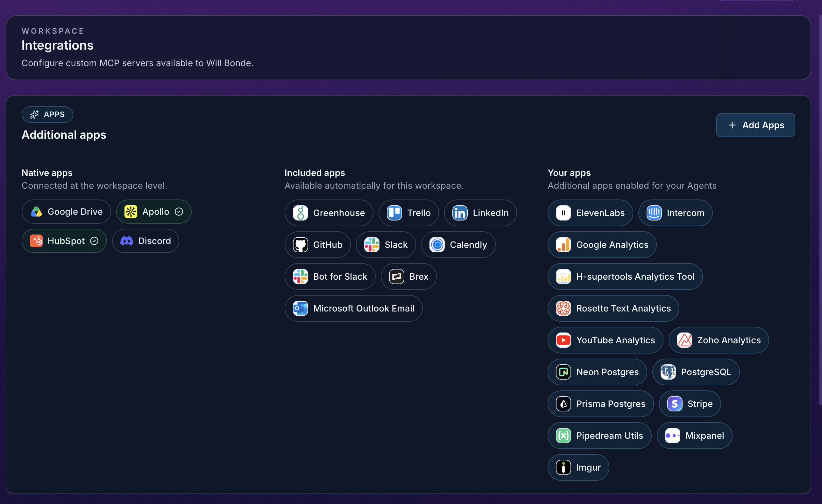This screenshot has width=822, height=504.
Task: Click the Trello chip label
Action: [x=419, y=213]
